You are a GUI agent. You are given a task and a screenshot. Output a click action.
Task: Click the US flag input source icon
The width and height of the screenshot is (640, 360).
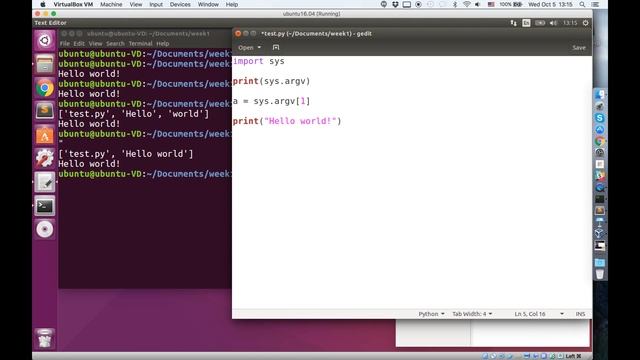pyautogui.click(x=491, y=4)
